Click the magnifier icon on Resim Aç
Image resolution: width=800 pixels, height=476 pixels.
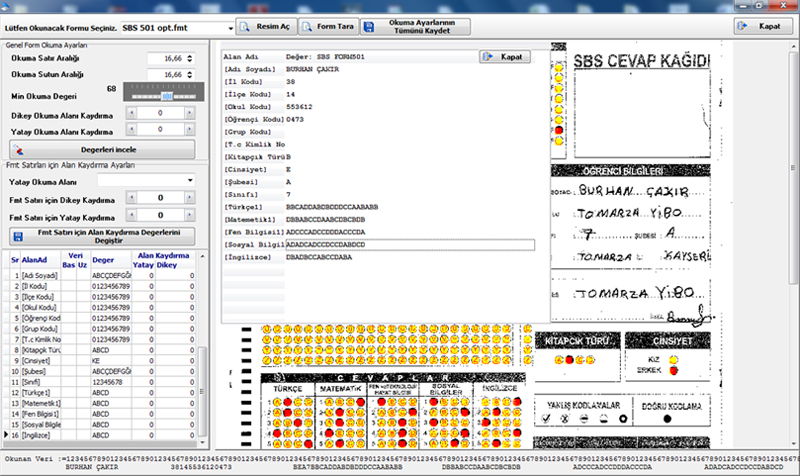[x=245, y=27]
